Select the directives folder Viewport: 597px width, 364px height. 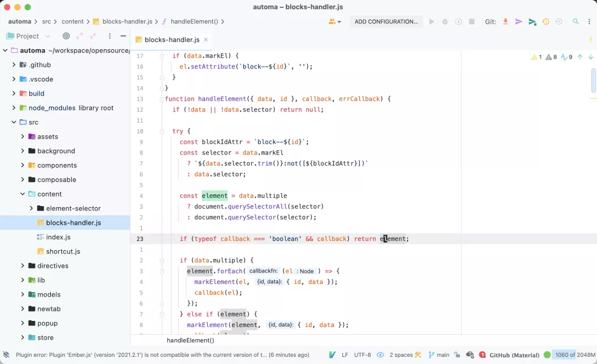(x=53, y=266)
